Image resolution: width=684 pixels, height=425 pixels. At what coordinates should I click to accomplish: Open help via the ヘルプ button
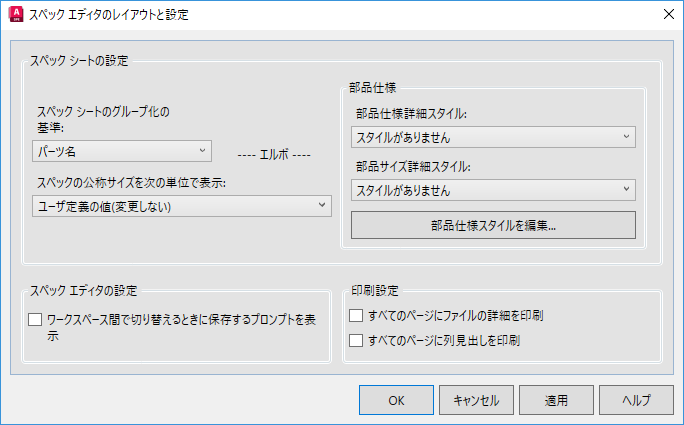(x=635, y=399)
